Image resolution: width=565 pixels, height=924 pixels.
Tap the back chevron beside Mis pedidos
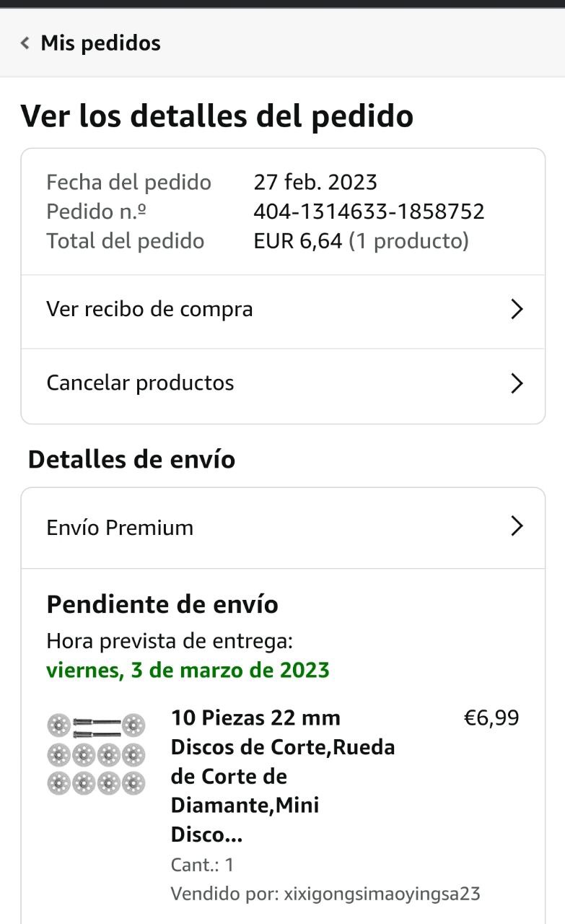coord(25,43)
